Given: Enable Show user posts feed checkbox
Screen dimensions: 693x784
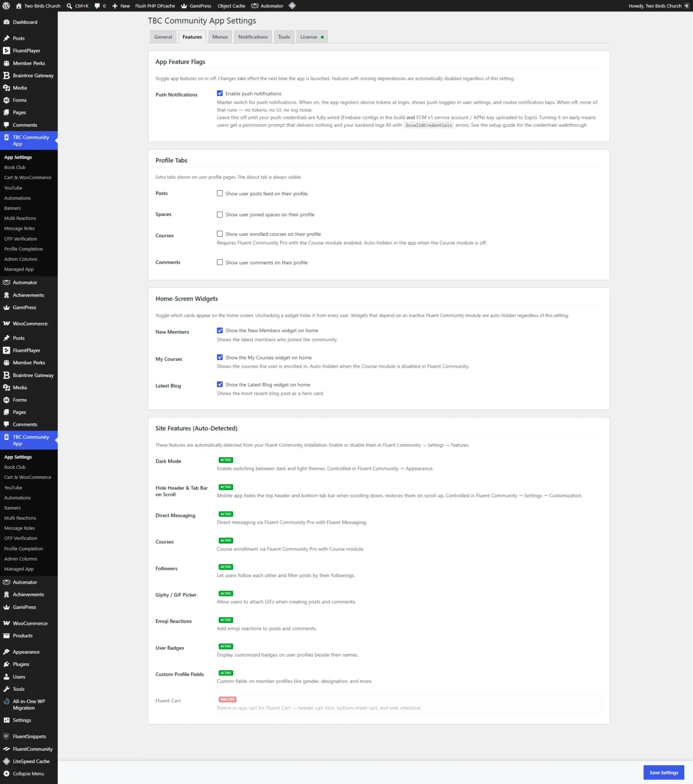Looking at the screenshot, I should coord(220,193).
